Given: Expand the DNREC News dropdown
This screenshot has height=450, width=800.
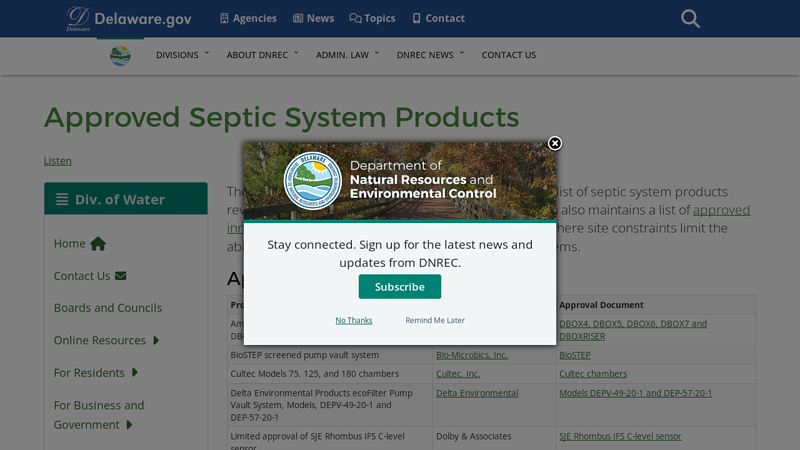Looking at the screenshot, I should coord(430,55).
